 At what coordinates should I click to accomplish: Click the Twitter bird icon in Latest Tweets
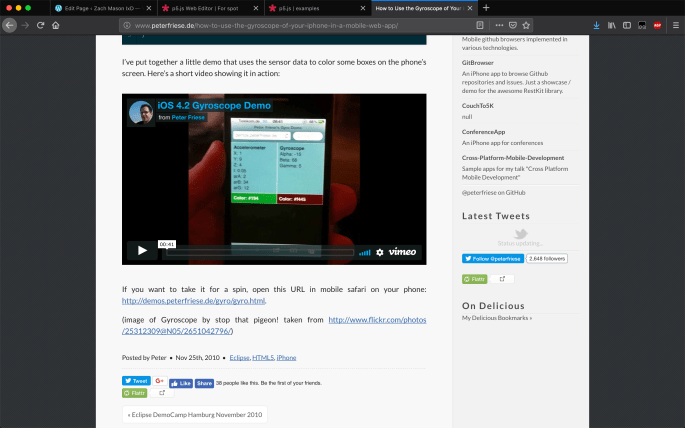pyautogui.click(x=520, y=234)
